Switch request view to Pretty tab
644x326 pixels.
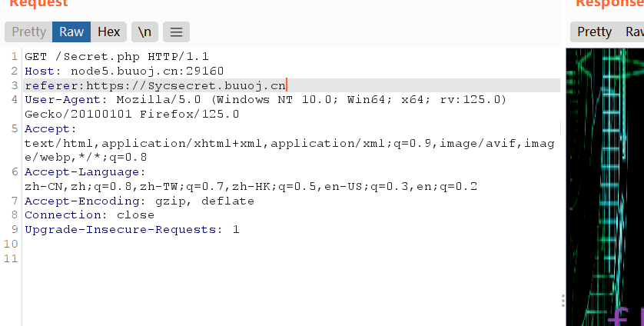coord(28,32)
